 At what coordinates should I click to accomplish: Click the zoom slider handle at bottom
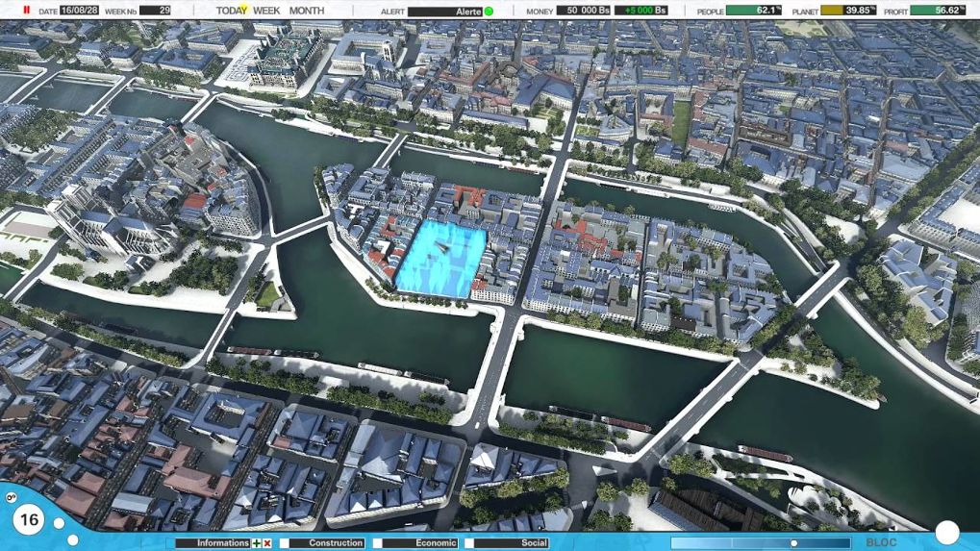coord(793,543)
